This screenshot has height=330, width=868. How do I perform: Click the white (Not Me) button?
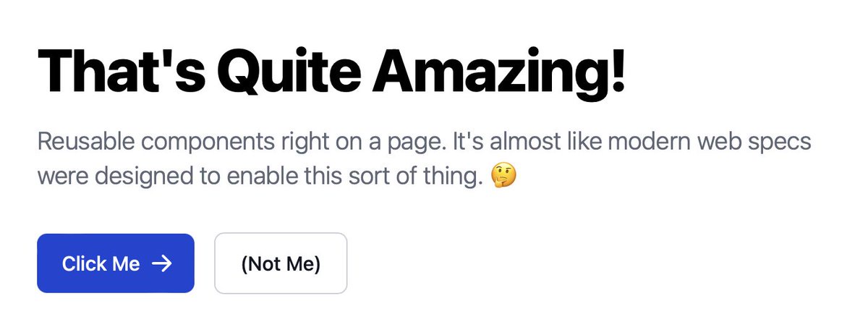281,263
